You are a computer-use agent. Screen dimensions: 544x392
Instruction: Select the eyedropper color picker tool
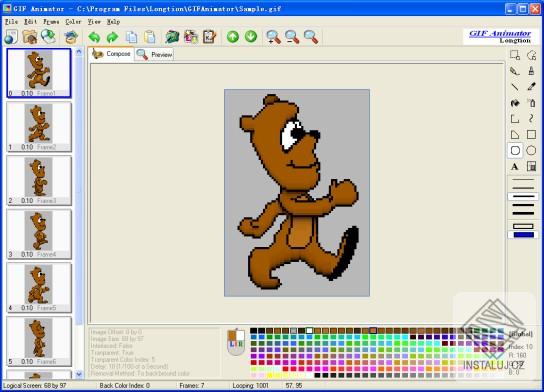(531, 87)
